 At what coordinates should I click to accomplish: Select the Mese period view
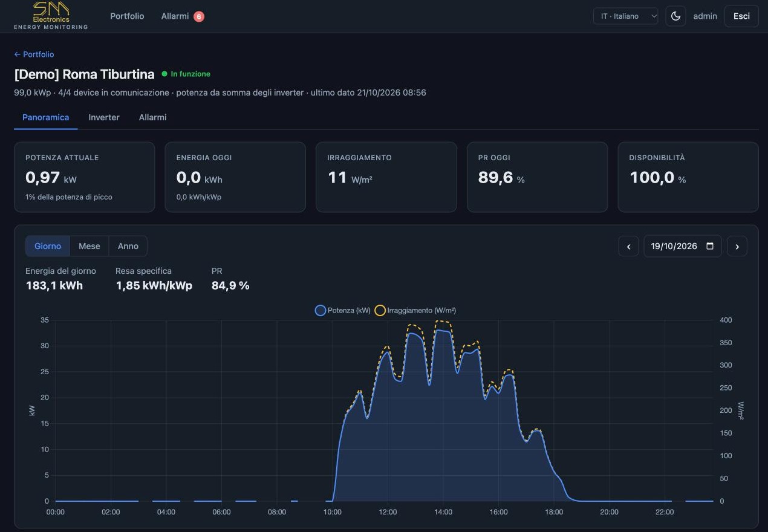click(89, 246)
